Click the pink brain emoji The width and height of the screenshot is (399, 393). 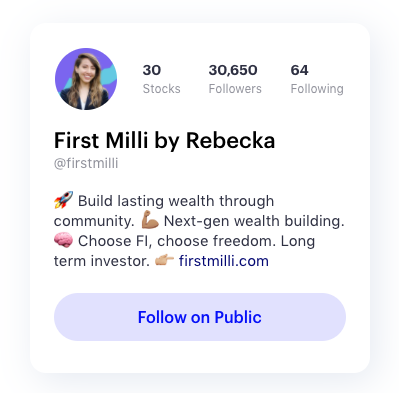pos(63,240)
